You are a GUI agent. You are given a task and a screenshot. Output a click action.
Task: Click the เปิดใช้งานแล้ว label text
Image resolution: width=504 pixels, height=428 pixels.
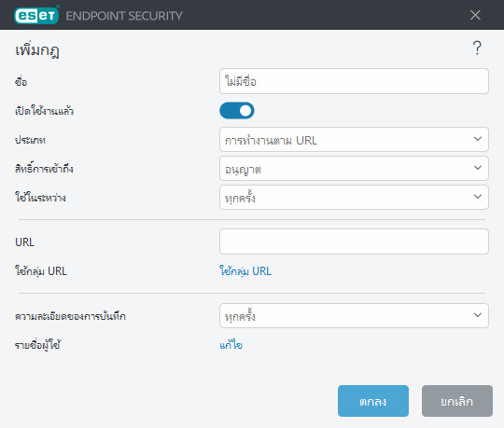tap(45, 111)
